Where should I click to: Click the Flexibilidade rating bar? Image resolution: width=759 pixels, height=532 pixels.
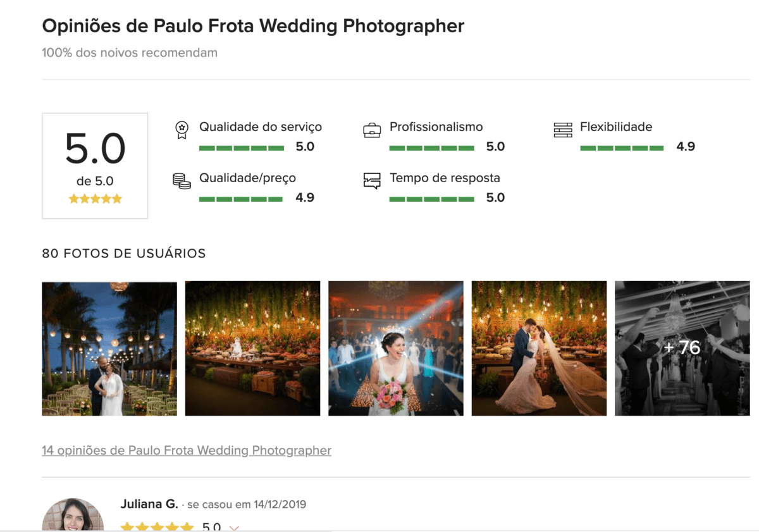coord(622,148)
